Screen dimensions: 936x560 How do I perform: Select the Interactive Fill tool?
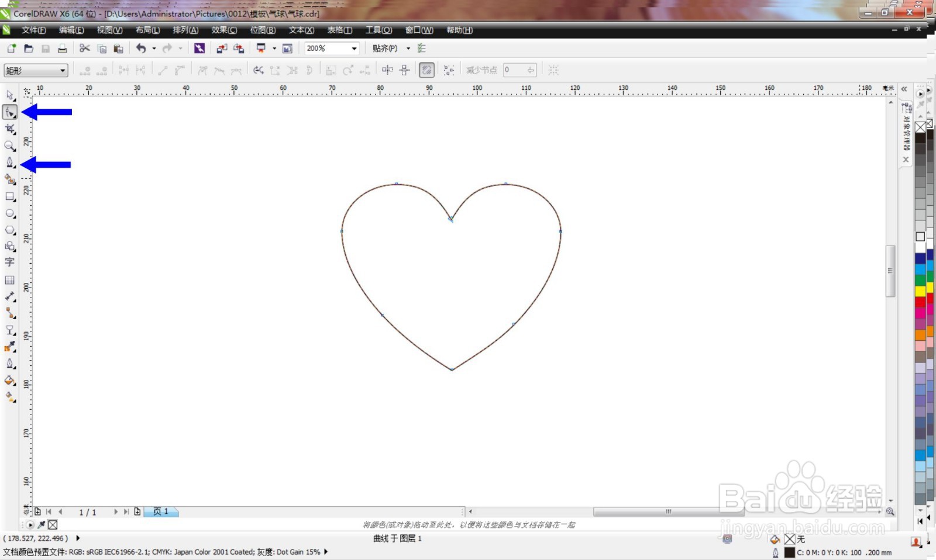(x=10, y=397)
